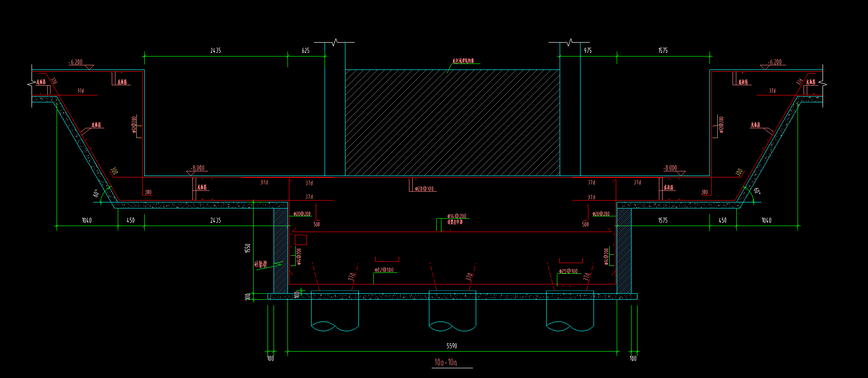Click the right 60° slope angle label

coord(757,190)
